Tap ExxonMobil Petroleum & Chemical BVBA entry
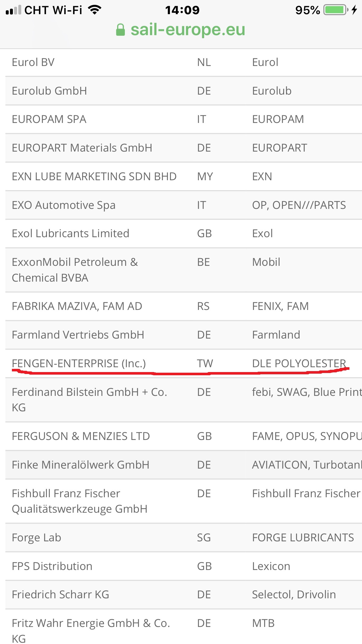 (75, 270)
